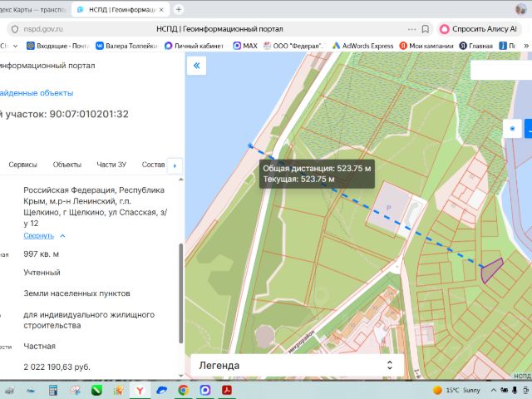
Task: Switch to the Состав tab
Action: click(x=153, y=165)
